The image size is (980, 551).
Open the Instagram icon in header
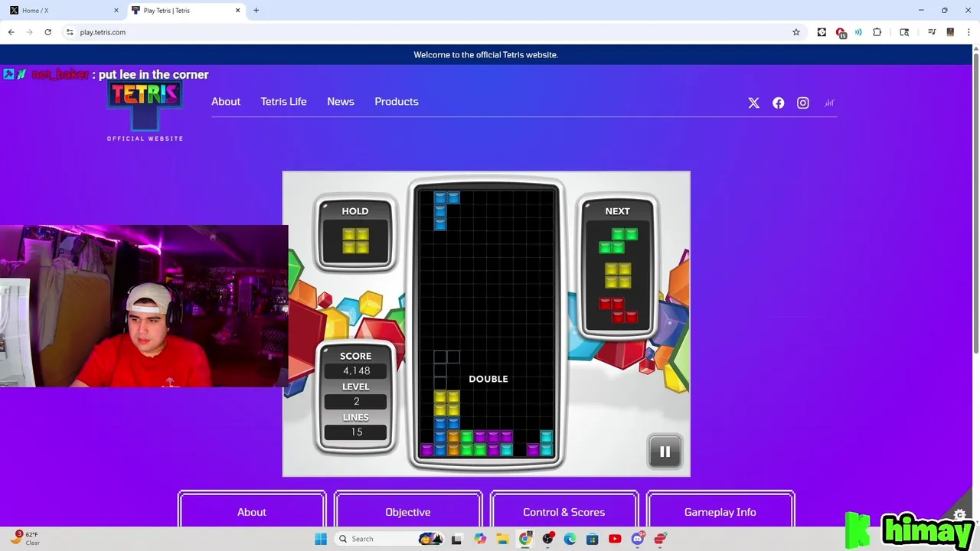(x=803, y=103)
